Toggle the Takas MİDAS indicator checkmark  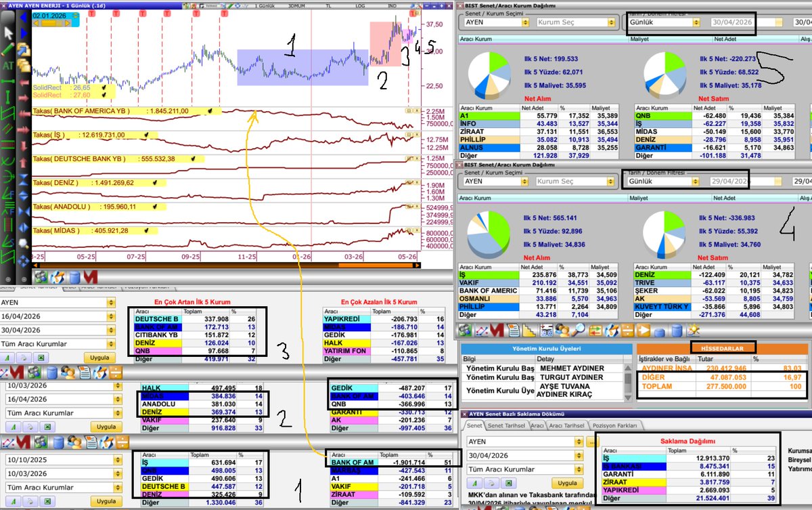[146, 231]
